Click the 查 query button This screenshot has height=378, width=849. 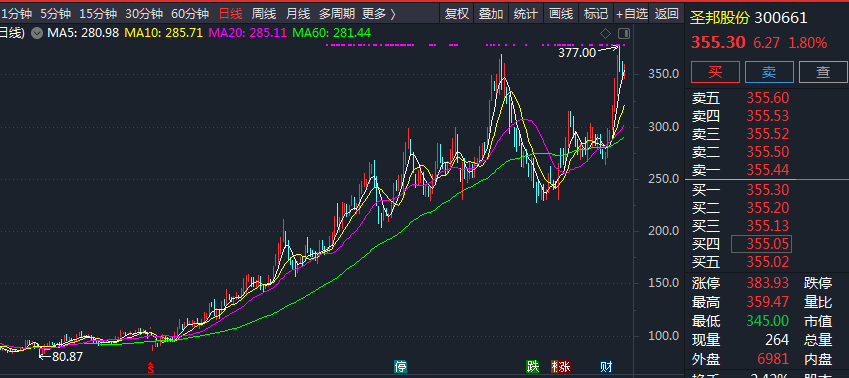click(x=823, y=72)
